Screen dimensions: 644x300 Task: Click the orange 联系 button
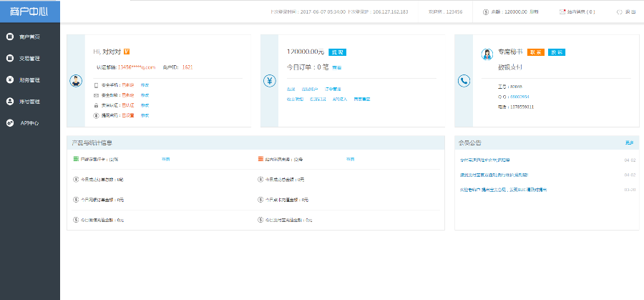[x=535, y=52]
